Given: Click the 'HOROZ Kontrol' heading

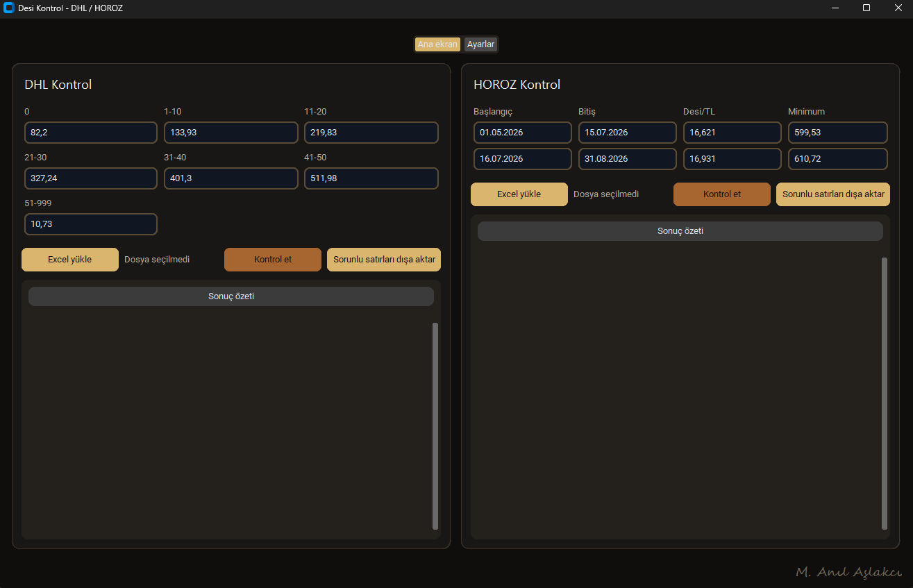Looking at the screenshot, I should click(x=517, y=85).
